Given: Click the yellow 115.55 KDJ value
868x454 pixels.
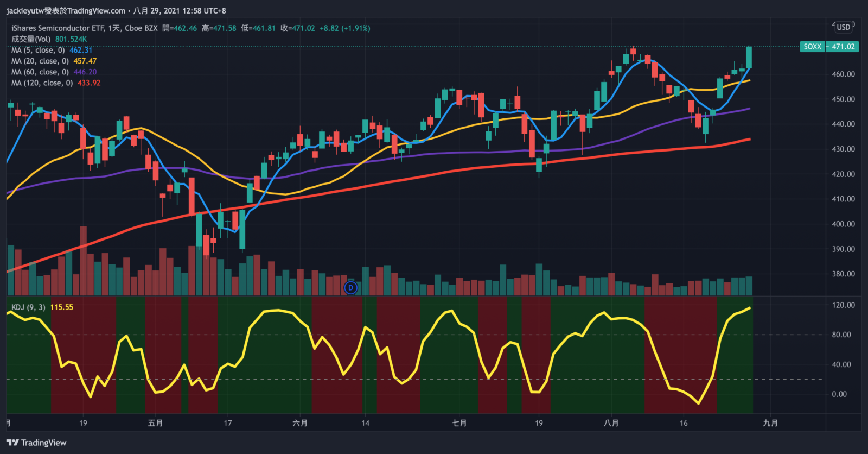Looking at the screenshot, I should [61, 307].
